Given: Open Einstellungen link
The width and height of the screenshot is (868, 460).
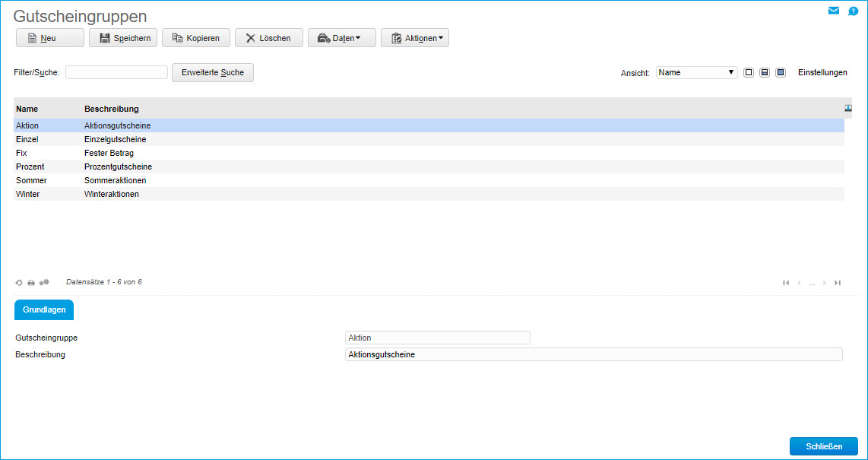Looking at the screenshot, I should click(x=822, y=73).
